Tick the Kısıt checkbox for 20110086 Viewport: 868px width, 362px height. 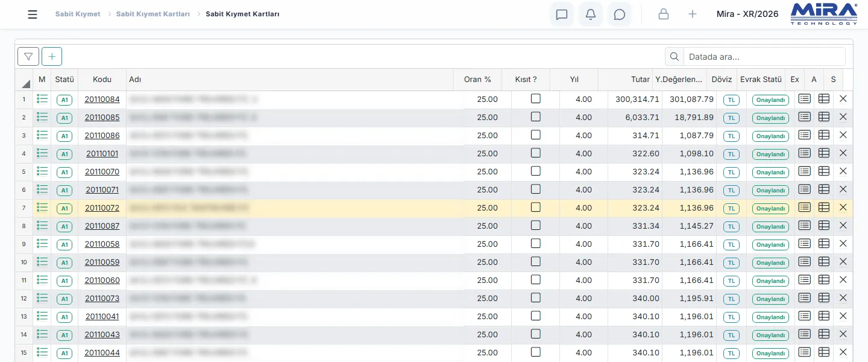(535, 135)
